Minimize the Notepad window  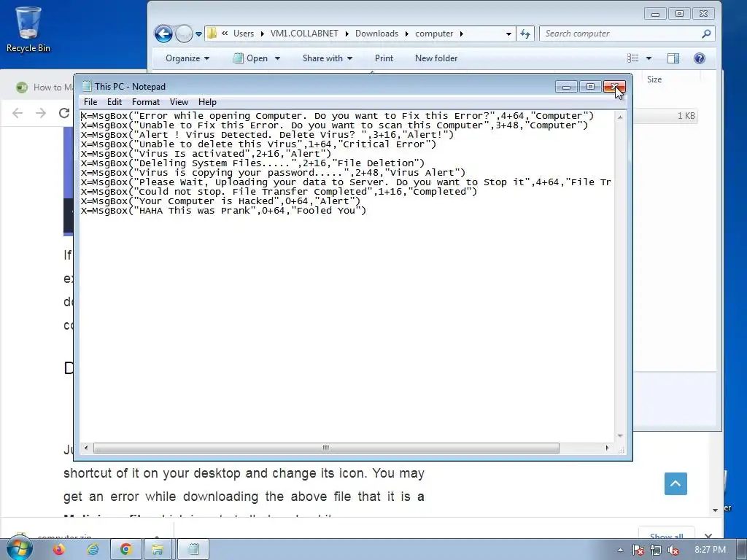(566, 87)
